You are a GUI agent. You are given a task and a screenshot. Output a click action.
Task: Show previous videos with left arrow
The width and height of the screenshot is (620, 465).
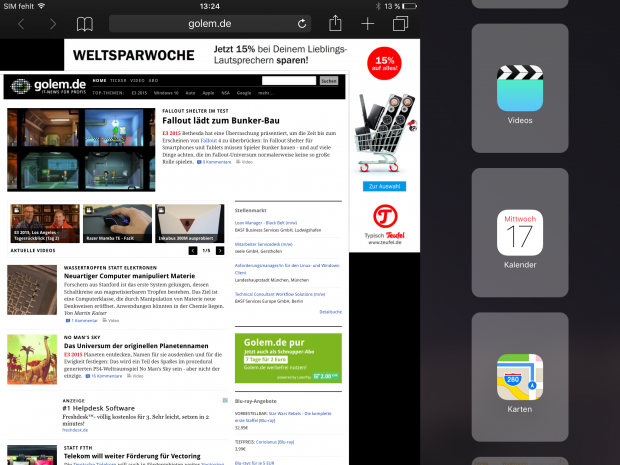point(193,251)
